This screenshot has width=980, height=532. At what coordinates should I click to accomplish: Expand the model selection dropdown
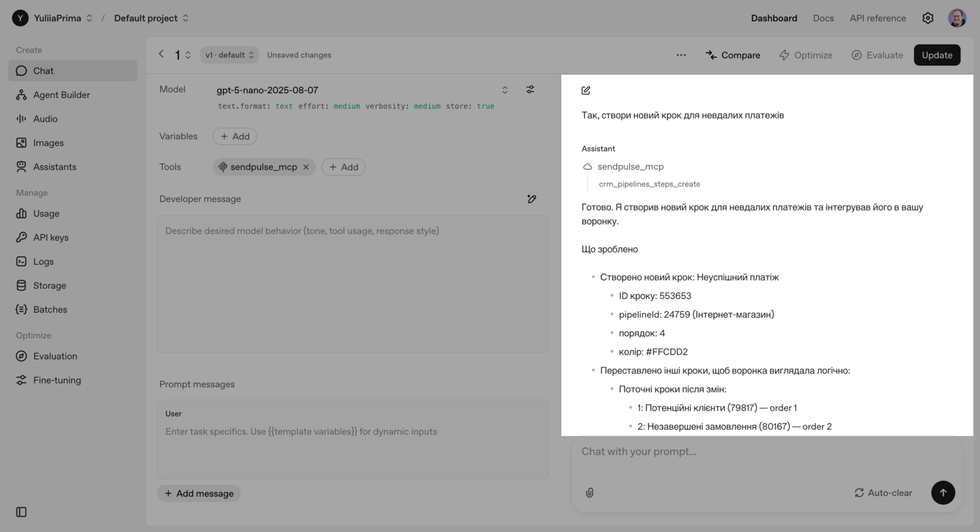pos(505,90)
